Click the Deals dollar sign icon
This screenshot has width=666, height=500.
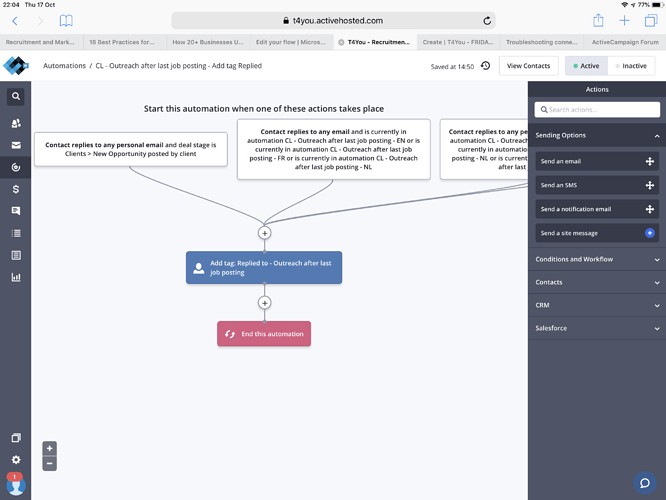click(16, 189)
